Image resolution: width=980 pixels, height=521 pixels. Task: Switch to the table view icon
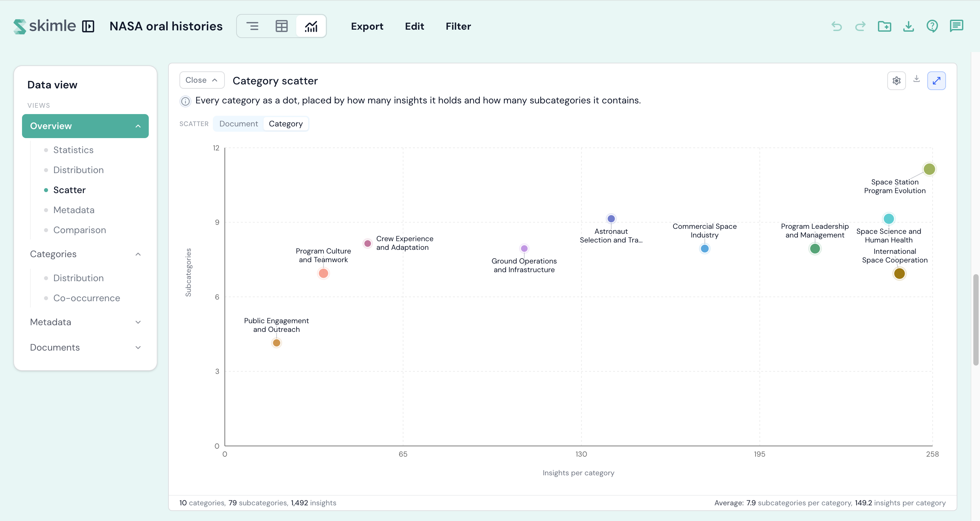pyautogui.click(x=282, y=26)
